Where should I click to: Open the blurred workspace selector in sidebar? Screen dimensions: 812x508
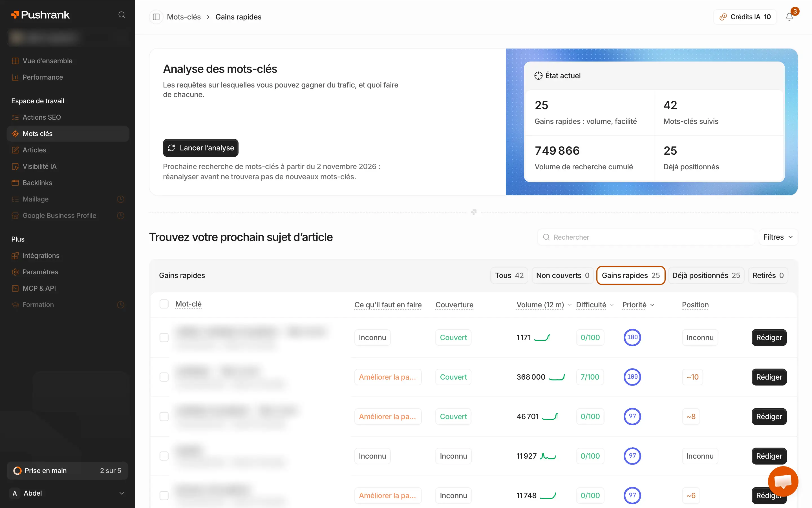point(68,37)
